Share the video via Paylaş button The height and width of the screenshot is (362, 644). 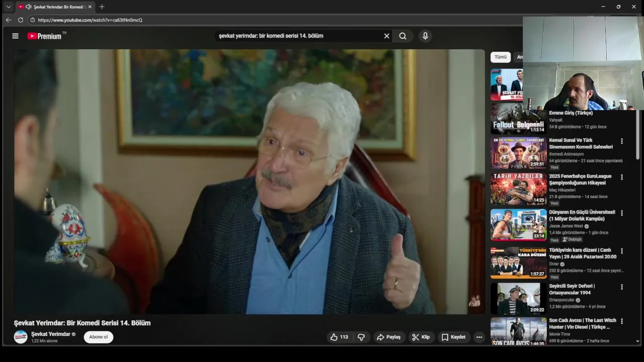(x=389, y=337)
